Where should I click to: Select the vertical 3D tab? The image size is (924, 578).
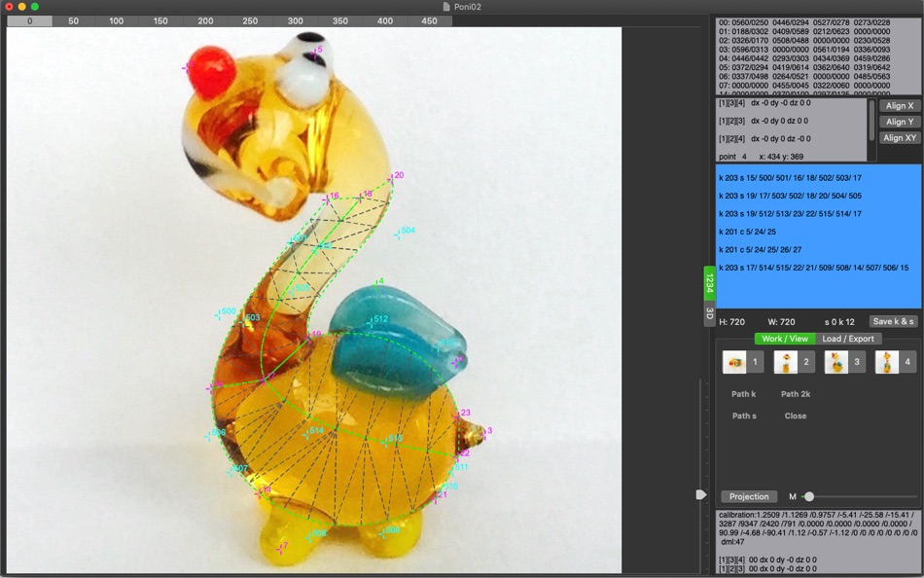(709, 313)
